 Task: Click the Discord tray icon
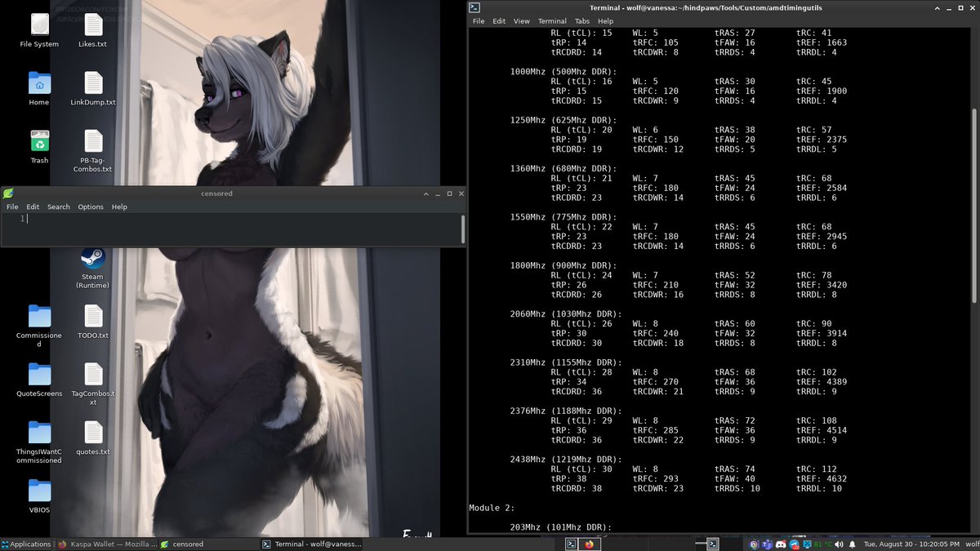click(x=781, y=544)
